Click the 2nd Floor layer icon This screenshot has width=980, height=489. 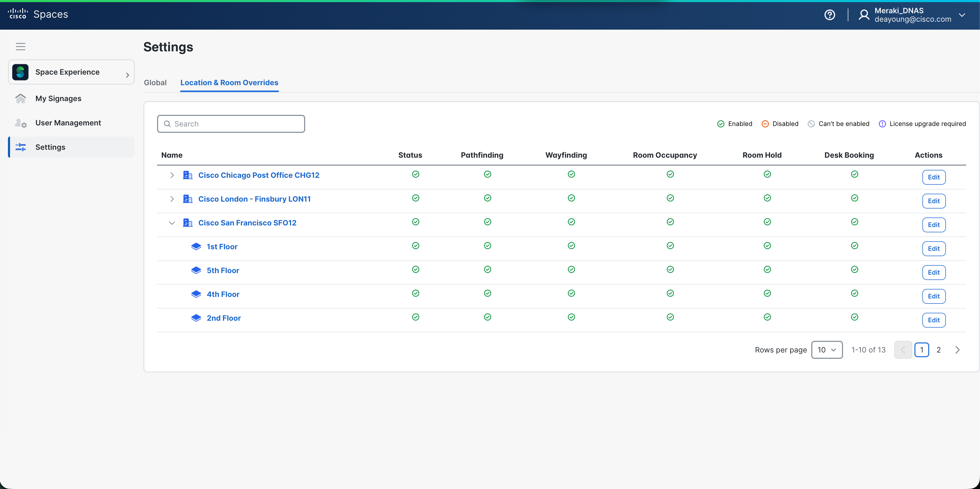196,318
